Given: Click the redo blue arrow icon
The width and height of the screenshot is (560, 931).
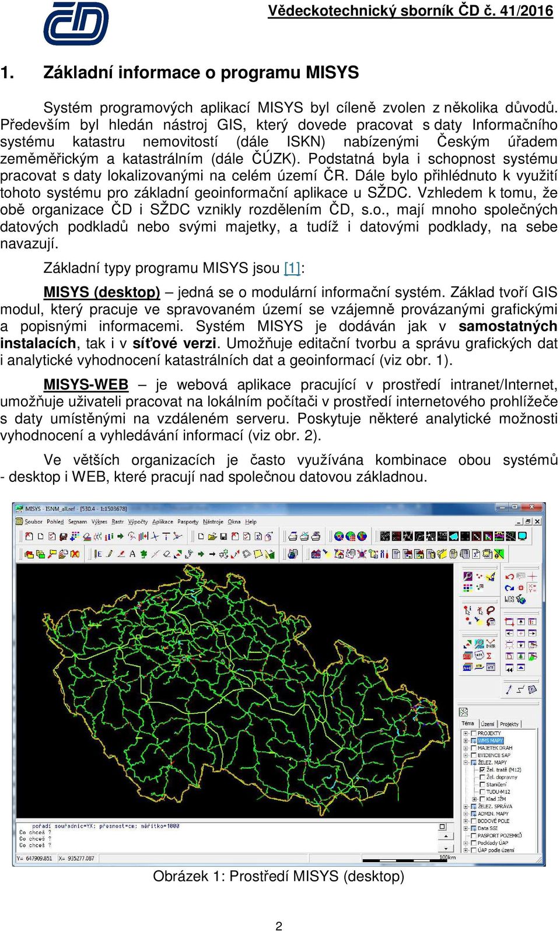Looking at the screenshot, I should pos(509,588).
